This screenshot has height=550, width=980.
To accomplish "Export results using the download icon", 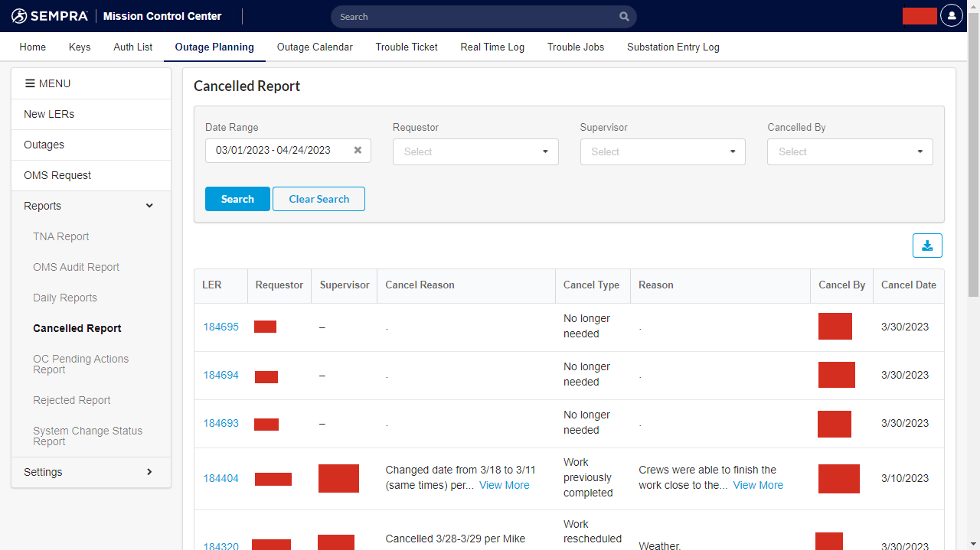I will tap(927, 246).
